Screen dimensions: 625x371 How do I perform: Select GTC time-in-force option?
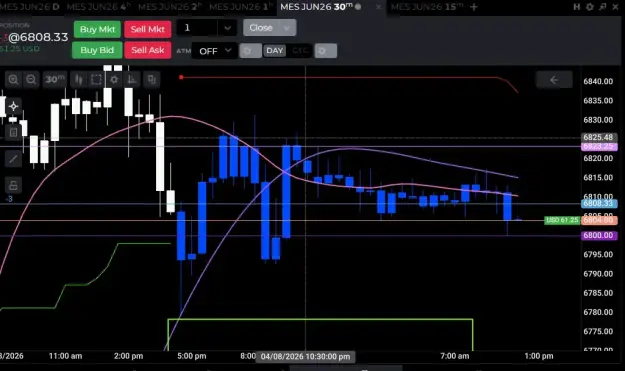click(x=300, y=51)
